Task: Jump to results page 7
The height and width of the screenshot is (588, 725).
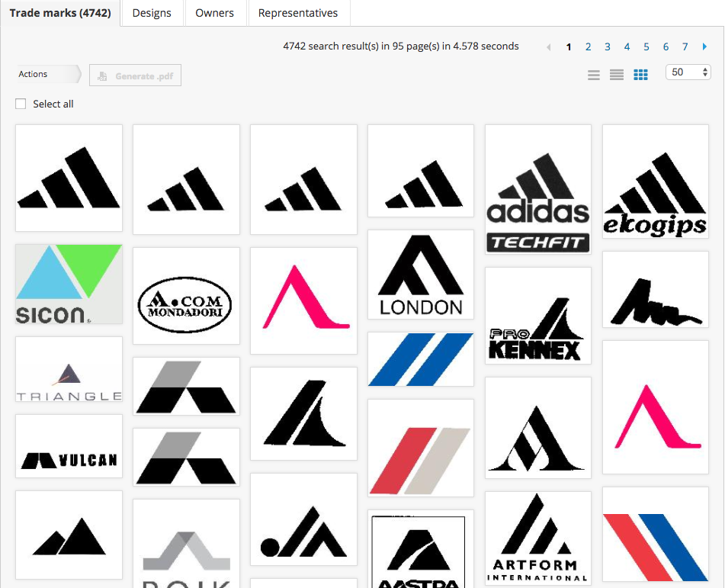Action: click(x=685, y=47)
